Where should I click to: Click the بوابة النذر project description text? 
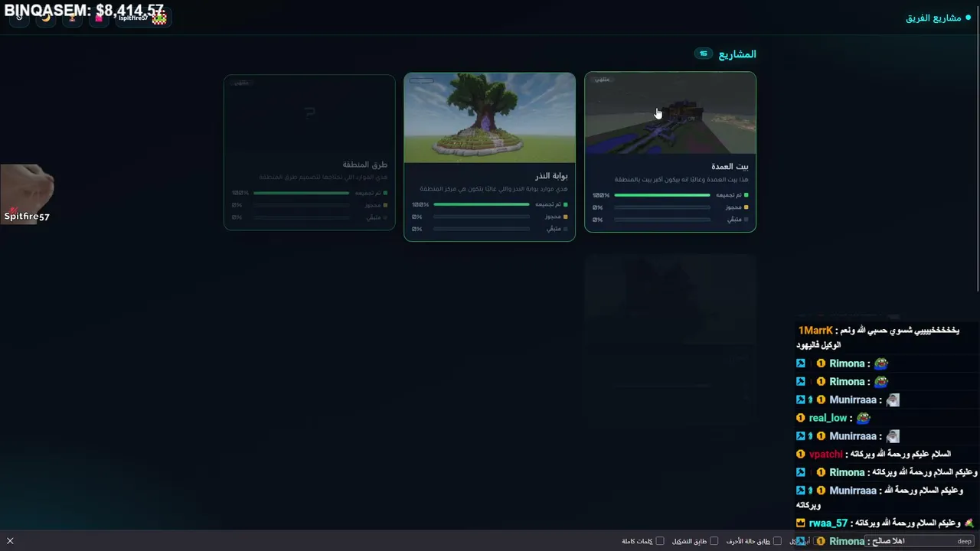tap(494, 189)
